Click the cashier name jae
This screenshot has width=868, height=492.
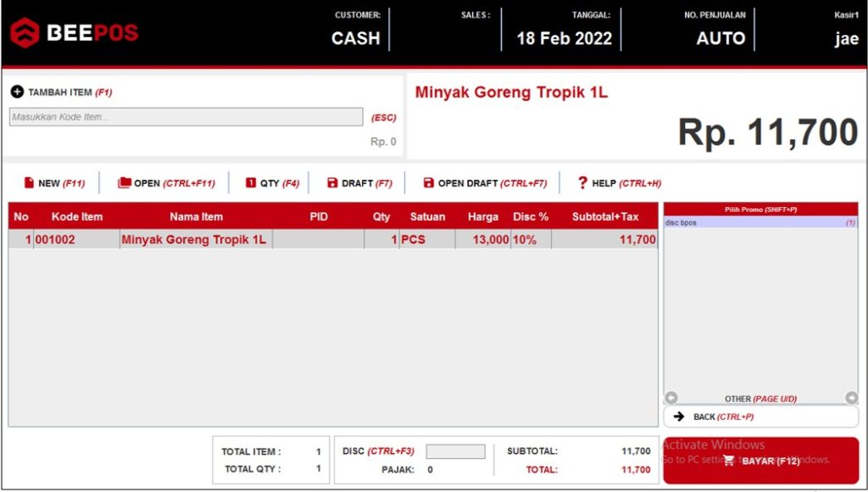click(847, 39)
